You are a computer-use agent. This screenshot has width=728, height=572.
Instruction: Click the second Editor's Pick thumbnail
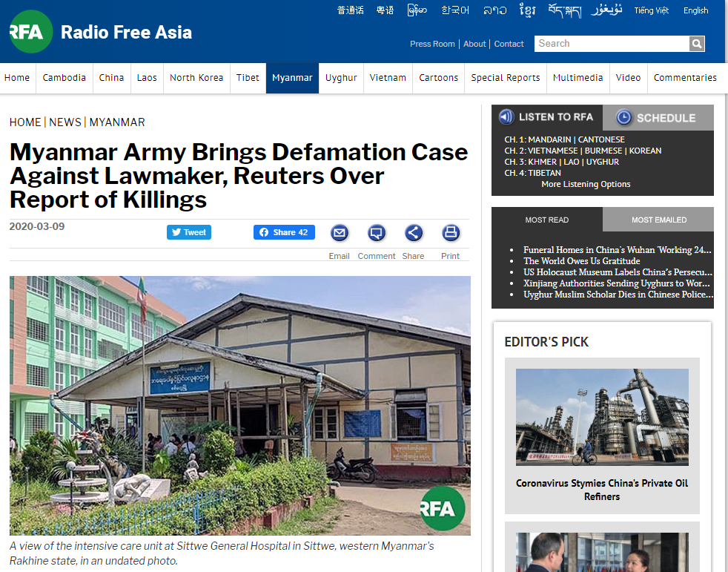pyautogui.click(x=602, y=552)
